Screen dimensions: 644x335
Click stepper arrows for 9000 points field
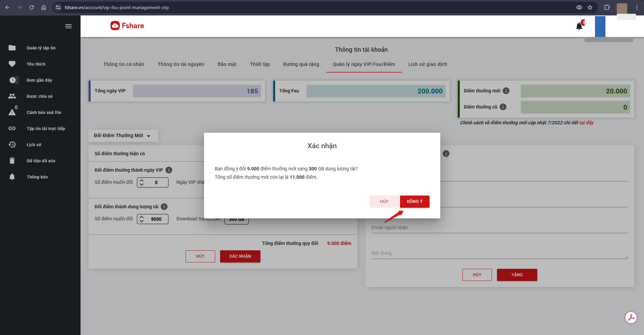coord(142,219)
